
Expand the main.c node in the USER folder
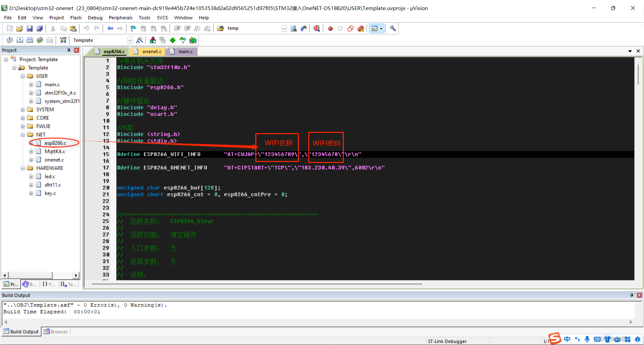pos(31,85)
